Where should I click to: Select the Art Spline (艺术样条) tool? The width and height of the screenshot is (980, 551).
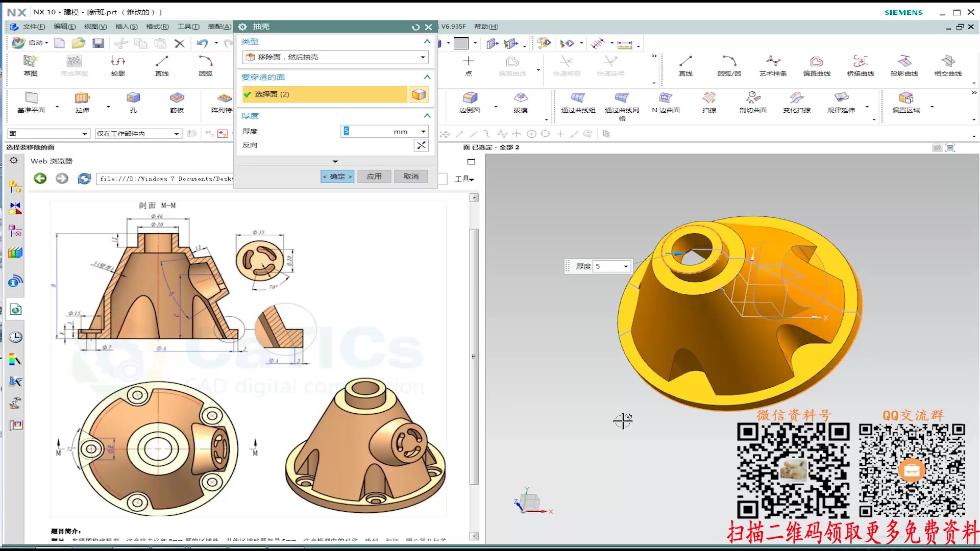(773, 62)
